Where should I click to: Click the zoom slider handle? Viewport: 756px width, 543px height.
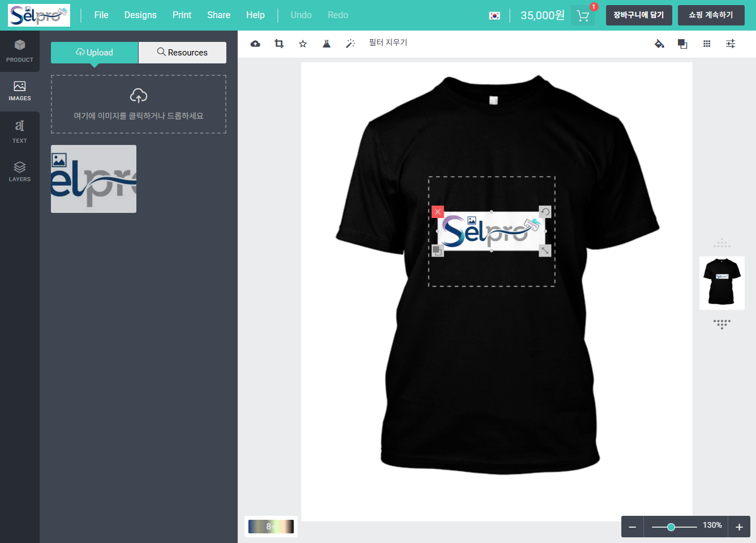[671, 527]
